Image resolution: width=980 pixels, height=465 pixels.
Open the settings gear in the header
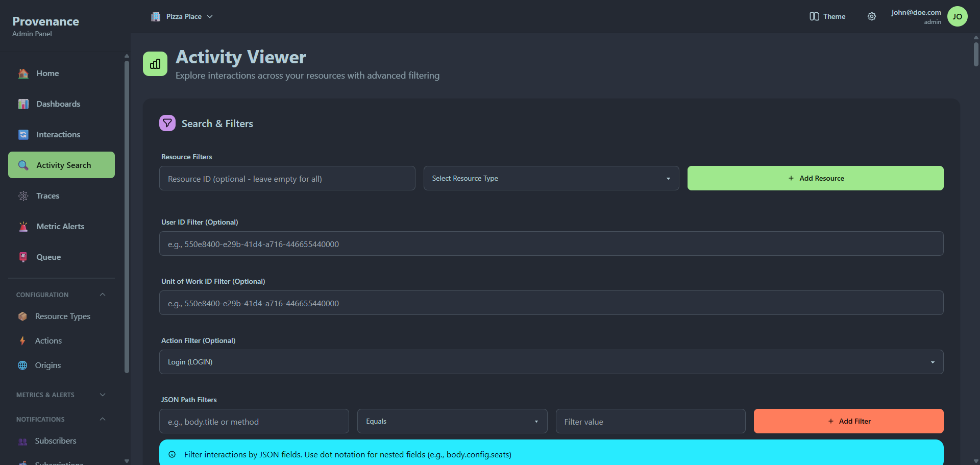tap(872, 16)
